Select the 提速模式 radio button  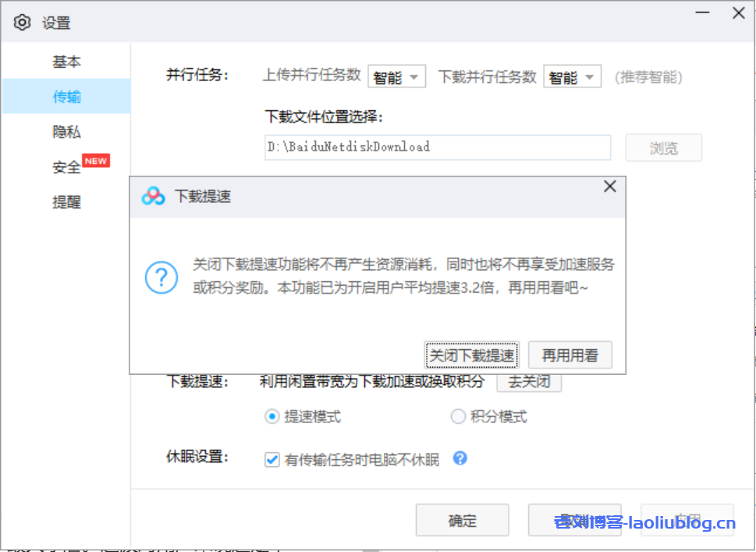click(272, 417)
